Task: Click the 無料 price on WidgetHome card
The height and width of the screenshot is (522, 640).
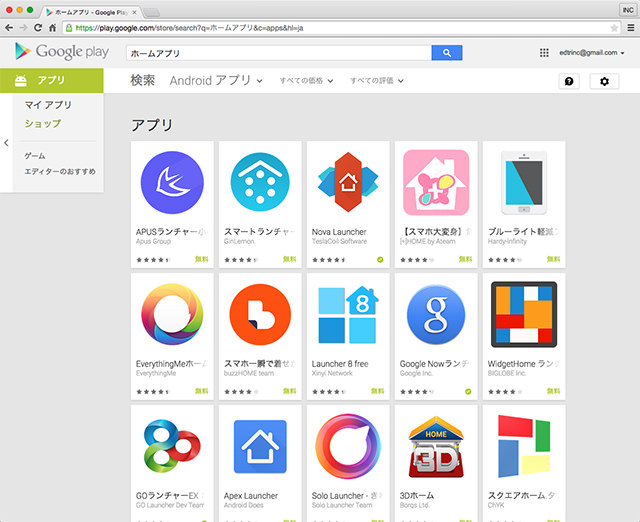Action: coord(553,391)
